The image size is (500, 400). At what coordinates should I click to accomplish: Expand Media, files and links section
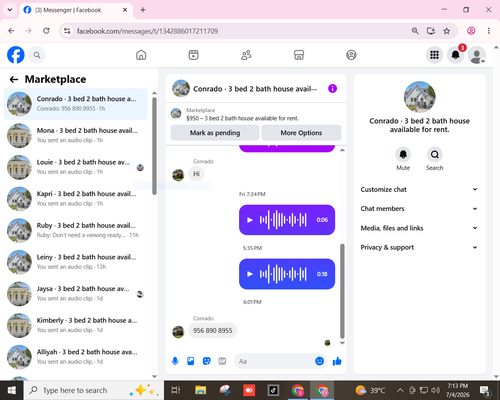click(x=419, y=228)
